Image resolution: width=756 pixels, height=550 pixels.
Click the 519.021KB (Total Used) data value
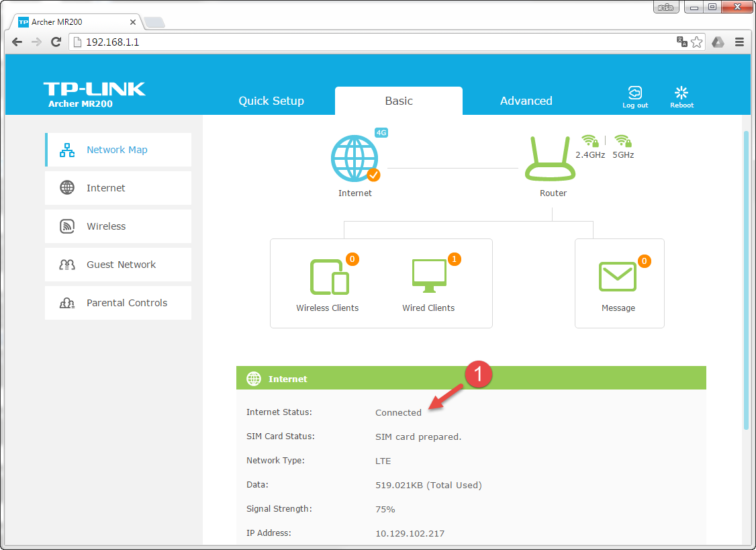(428, 485)
